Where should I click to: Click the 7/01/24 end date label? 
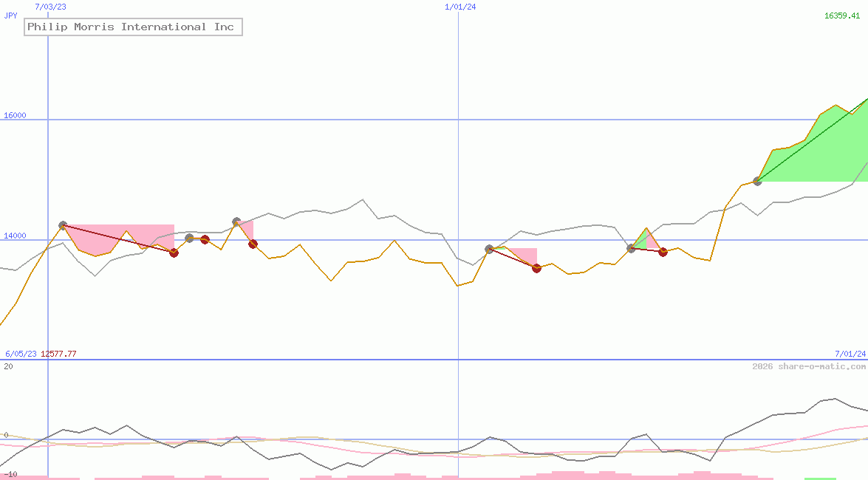coord(850,353)
